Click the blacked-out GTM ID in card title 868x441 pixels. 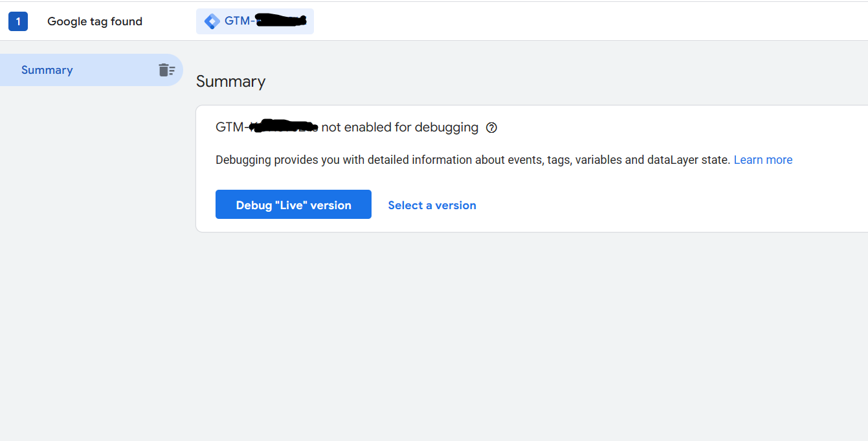[284, 127]
